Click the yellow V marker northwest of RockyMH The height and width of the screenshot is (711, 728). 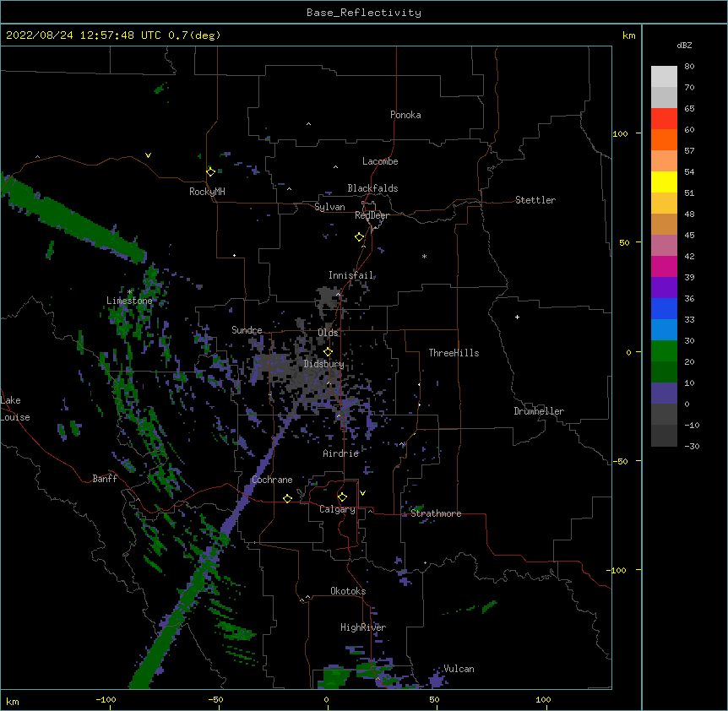coord(148,155)
